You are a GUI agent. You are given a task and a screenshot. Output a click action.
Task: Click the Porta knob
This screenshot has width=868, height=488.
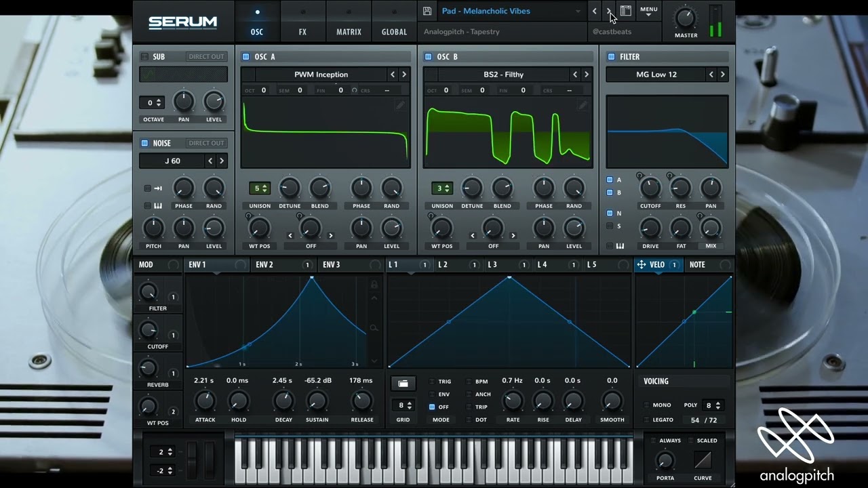[665, 461]
